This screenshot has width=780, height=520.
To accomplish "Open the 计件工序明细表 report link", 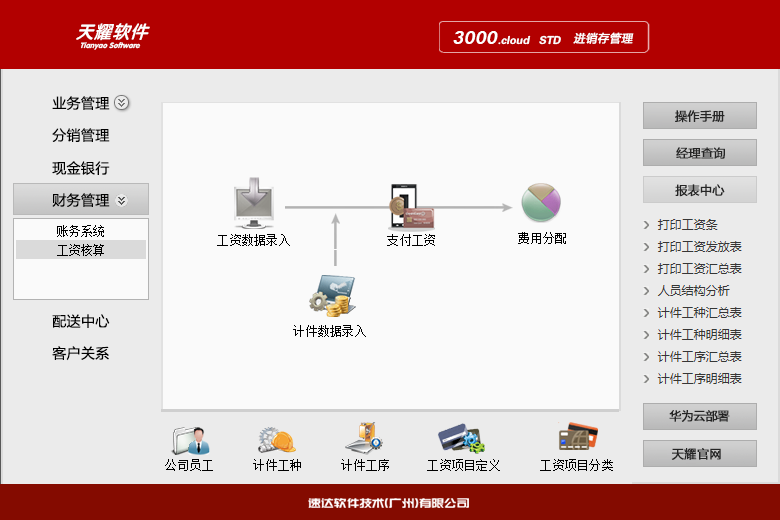I will tap(699, 379).
